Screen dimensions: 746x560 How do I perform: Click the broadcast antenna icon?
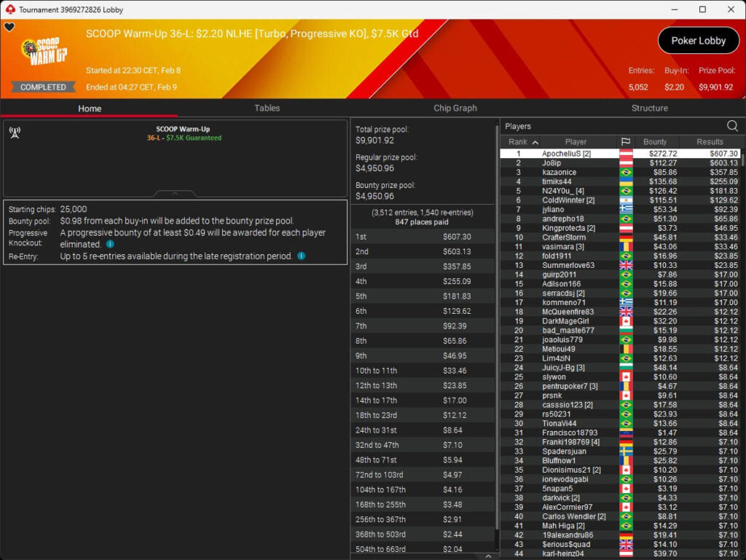(14, 133)
